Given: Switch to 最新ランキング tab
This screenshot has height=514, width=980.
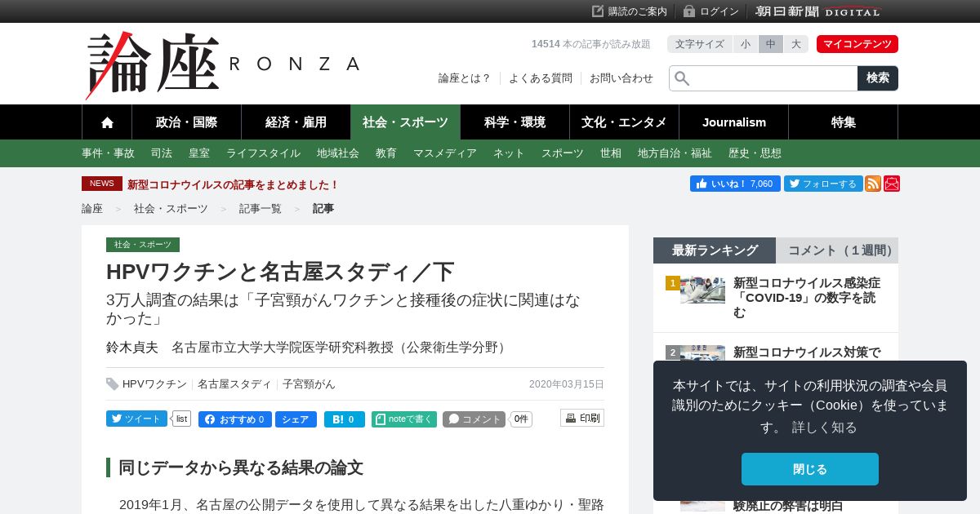Looking at the screenshot, I should 715,250.
